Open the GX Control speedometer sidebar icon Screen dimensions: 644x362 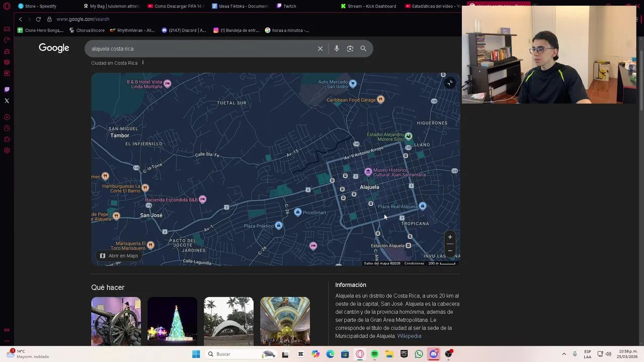click(7, 40)
